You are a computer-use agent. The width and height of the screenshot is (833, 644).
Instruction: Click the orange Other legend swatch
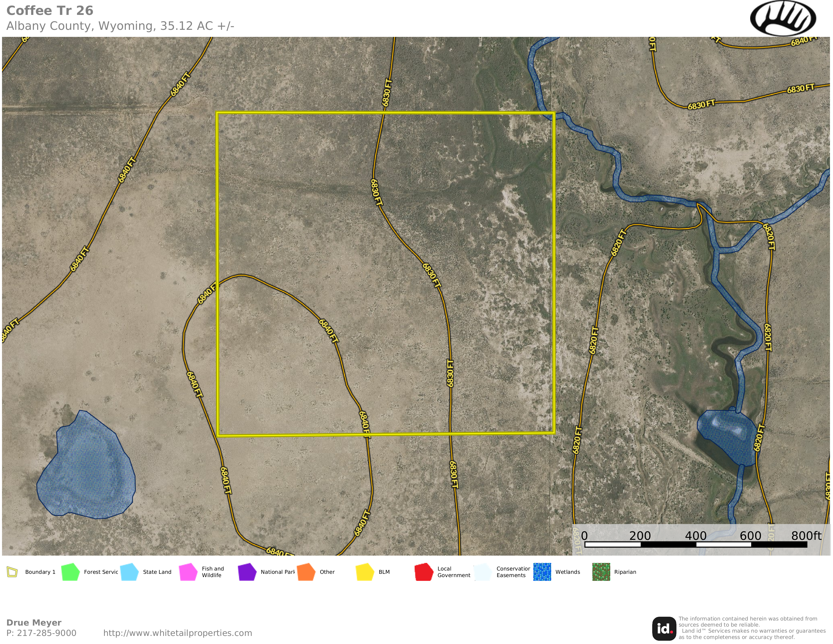coord(306,572)
